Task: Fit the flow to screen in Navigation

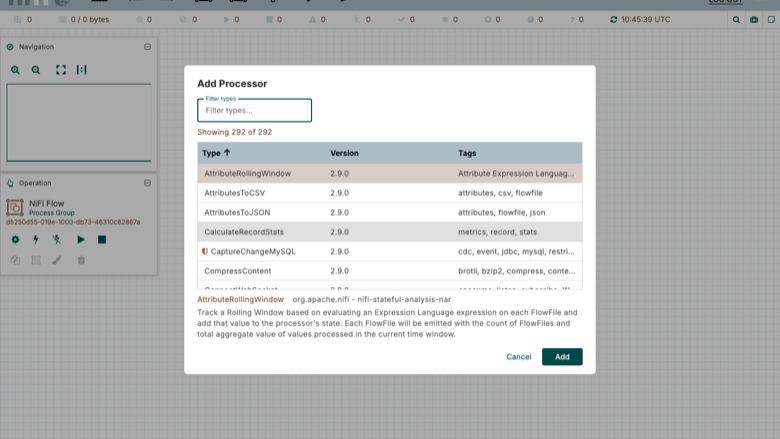Action: pos(61,70)
